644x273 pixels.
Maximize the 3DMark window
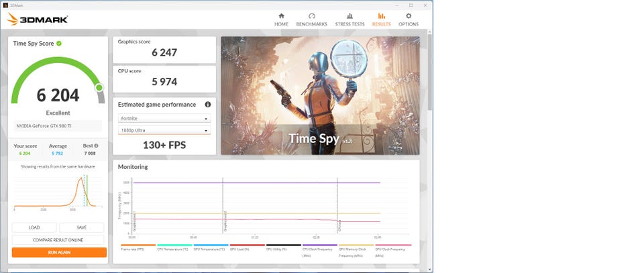pos(411,5)
